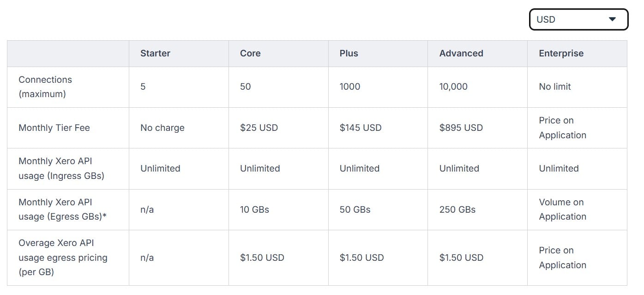Image resolution: width=644 pixels, height=295 pixels.
Task: Click the $895 USD Advanced fee cell
Action: (x=461, y=128)
